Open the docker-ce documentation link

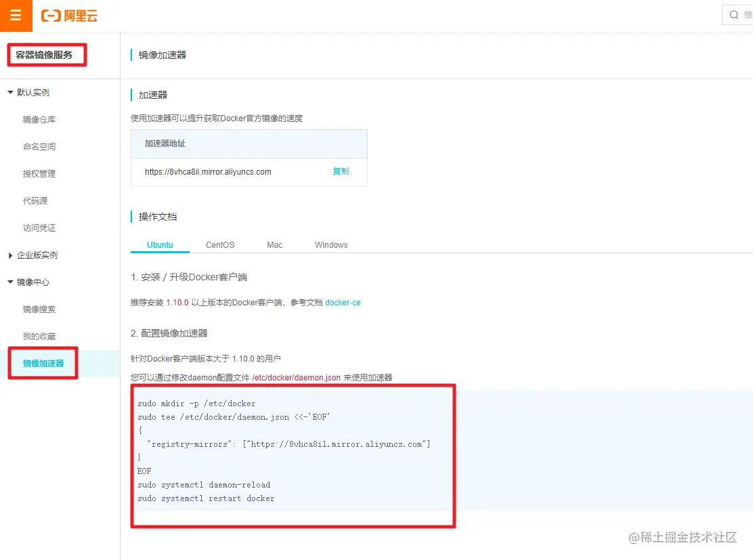tap(343, 303)
